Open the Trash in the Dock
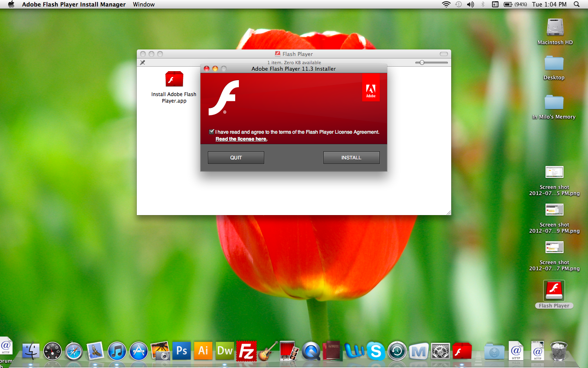 (x=559, y=351)
